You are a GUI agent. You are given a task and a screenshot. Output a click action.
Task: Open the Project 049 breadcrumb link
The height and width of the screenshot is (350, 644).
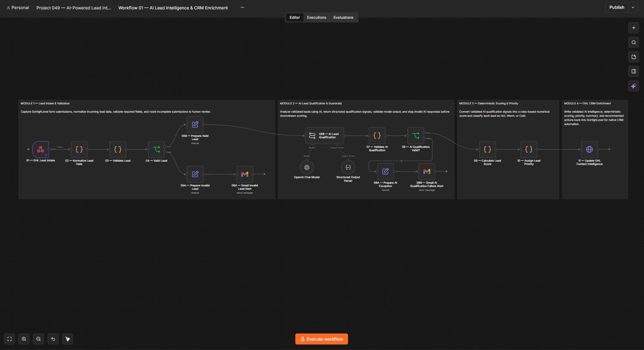click(x=74, y=8)
